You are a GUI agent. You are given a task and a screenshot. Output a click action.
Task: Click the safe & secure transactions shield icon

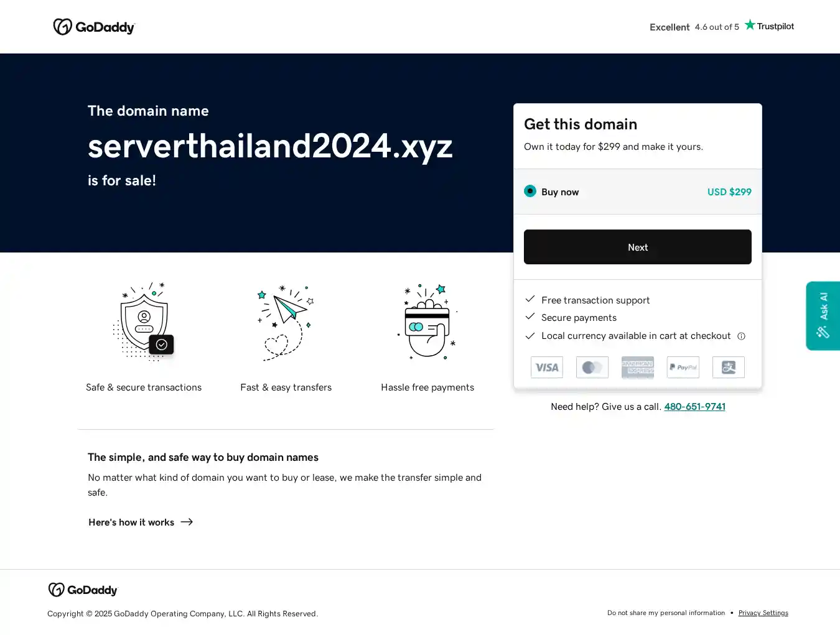[144, 322]
